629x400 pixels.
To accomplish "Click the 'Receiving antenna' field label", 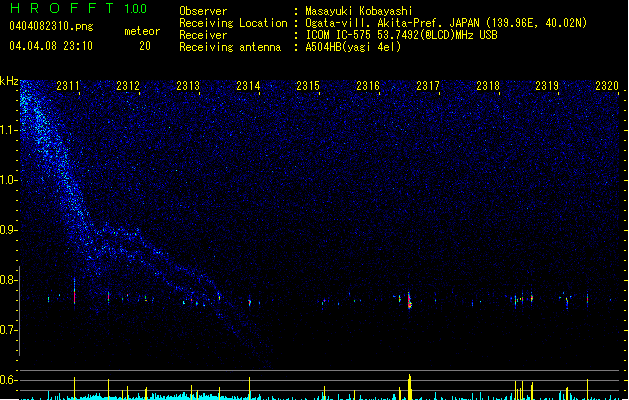I will pos(230,47).
